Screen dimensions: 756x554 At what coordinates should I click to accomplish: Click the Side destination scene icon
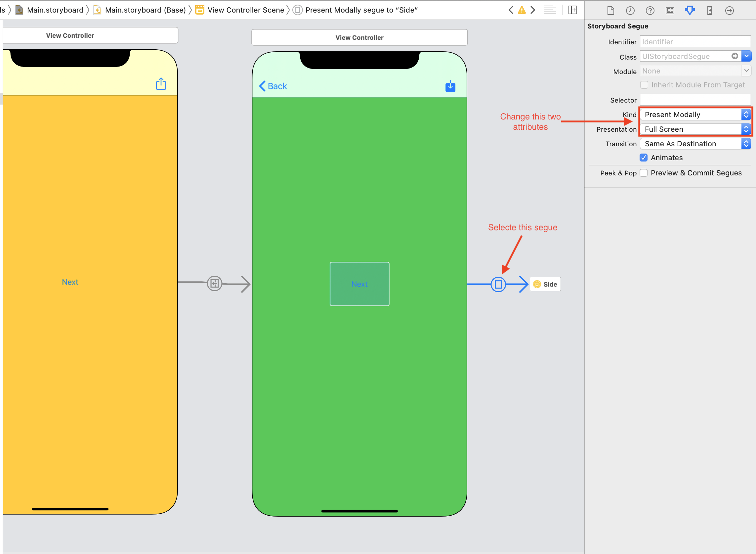coord(537,284)
